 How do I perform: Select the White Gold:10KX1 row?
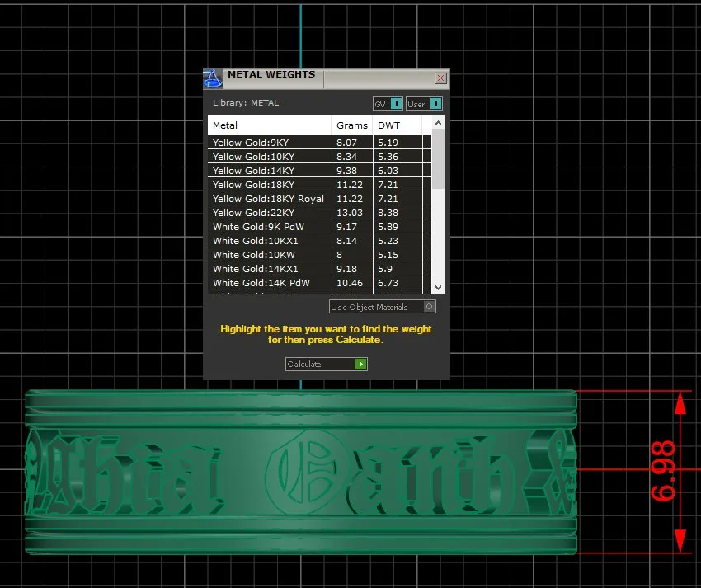pos(319,241)
